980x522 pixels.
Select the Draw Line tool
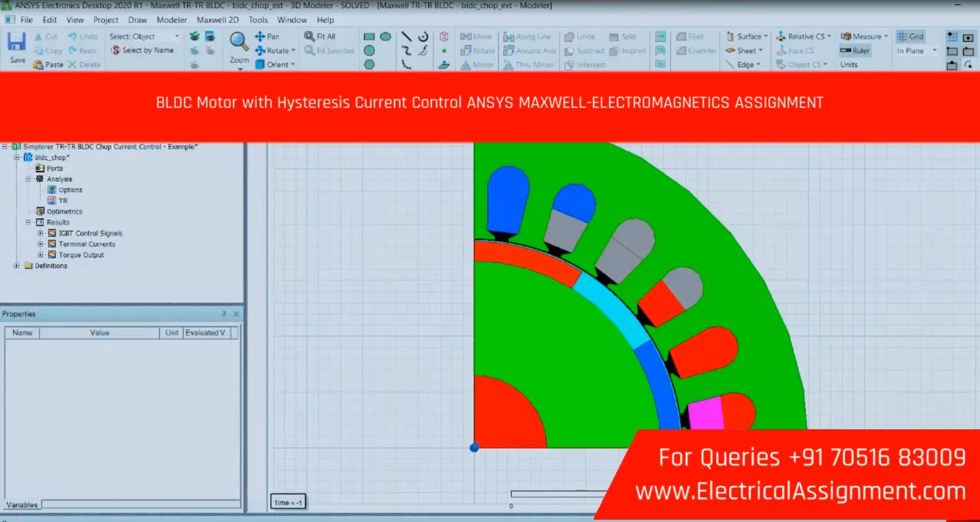tap(406, 37)
